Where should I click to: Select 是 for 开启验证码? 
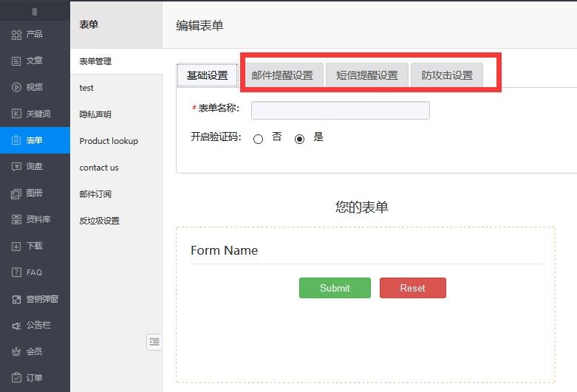tap(299, 139)
